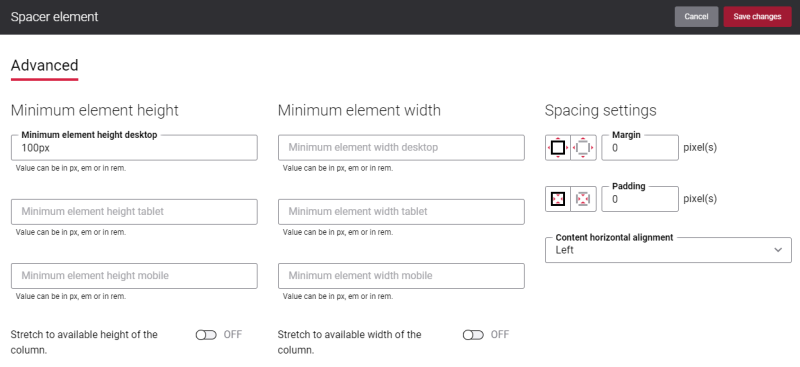Click the Minimum element width desktop field
This screenshot has width=800, height=367.
coord(401,148)
